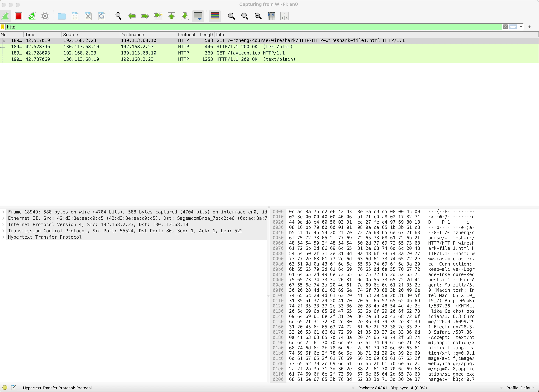This screenshot has width=539, height=392.
Task: Expand the Frame 18949 details
Action: 3,212
